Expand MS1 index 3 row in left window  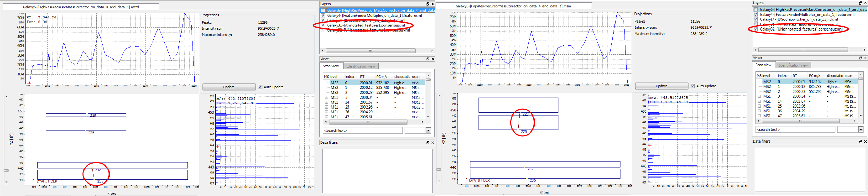point(327,97)
